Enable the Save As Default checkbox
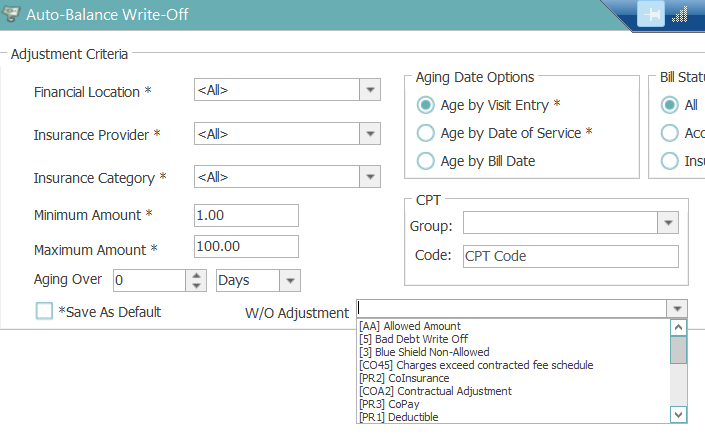The width and height of the screenshot is (705, 445). [x=44, y=311]
